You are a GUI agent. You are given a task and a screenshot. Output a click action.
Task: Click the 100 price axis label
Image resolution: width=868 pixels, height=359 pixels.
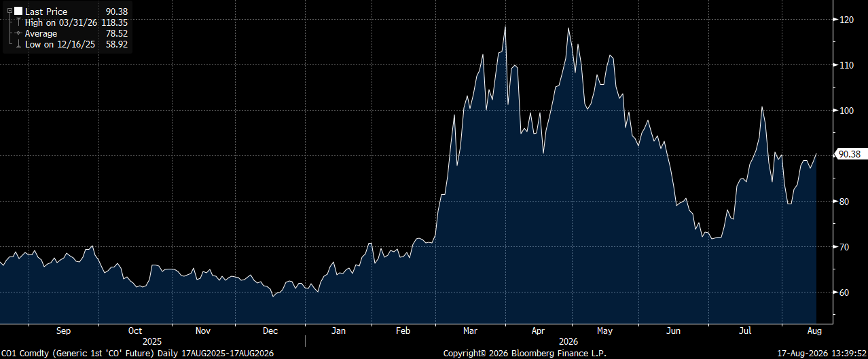(846, 111)
